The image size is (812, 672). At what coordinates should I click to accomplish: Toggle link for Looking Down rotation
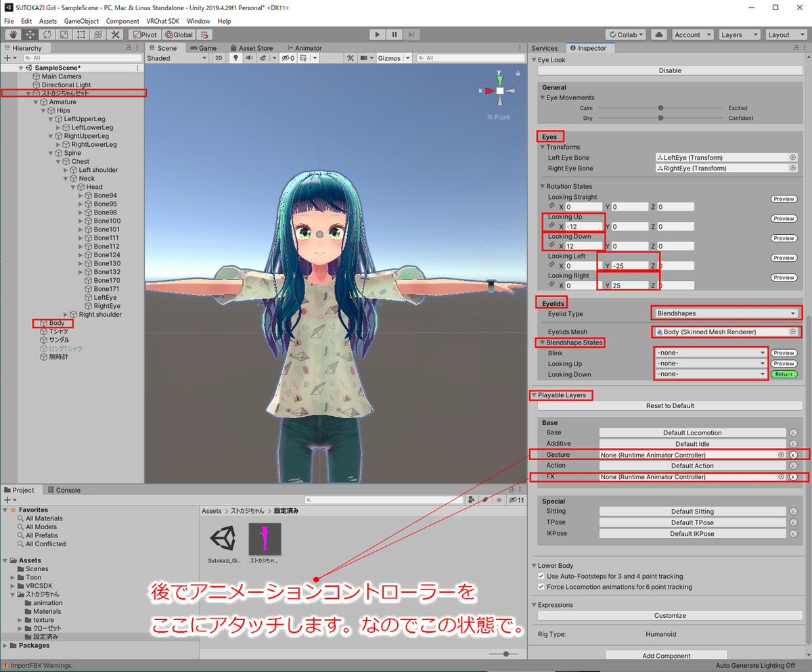click(551, 246)
